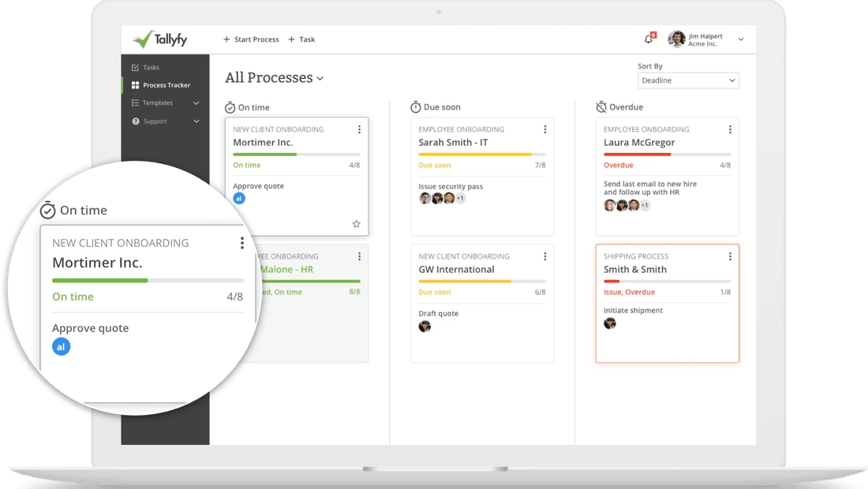This screenshot has width=868, height=489.
Task: Click the GW International yellow progress bar
Action: click(482, 282)
